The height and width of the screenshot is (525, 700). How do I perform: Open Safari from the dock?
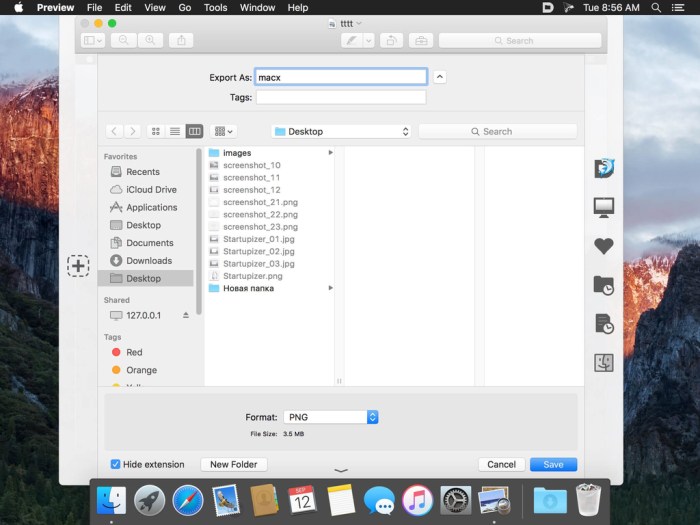(x=187, y=500)
